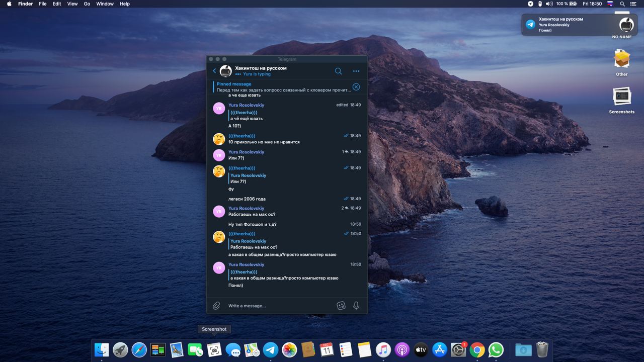Open Photos from the Dock
644x362 pixels.
coord(289,349)
